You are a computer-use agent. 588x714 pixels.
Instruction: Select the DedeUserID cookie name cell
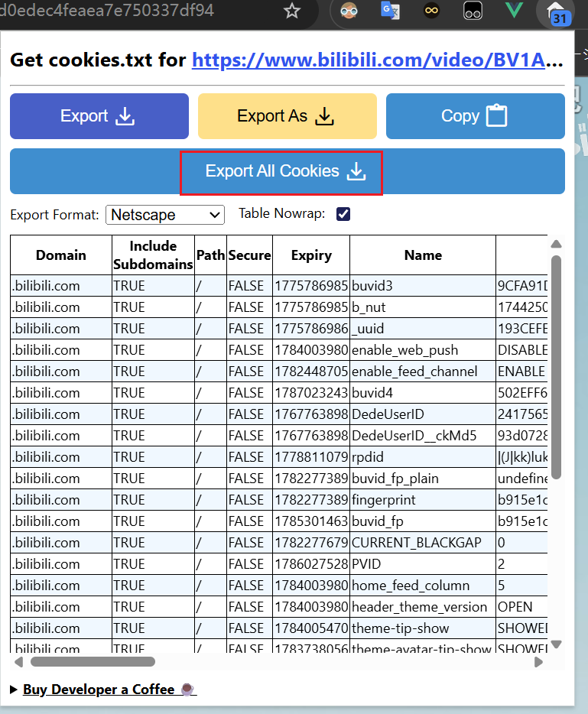tap(423, 414)
